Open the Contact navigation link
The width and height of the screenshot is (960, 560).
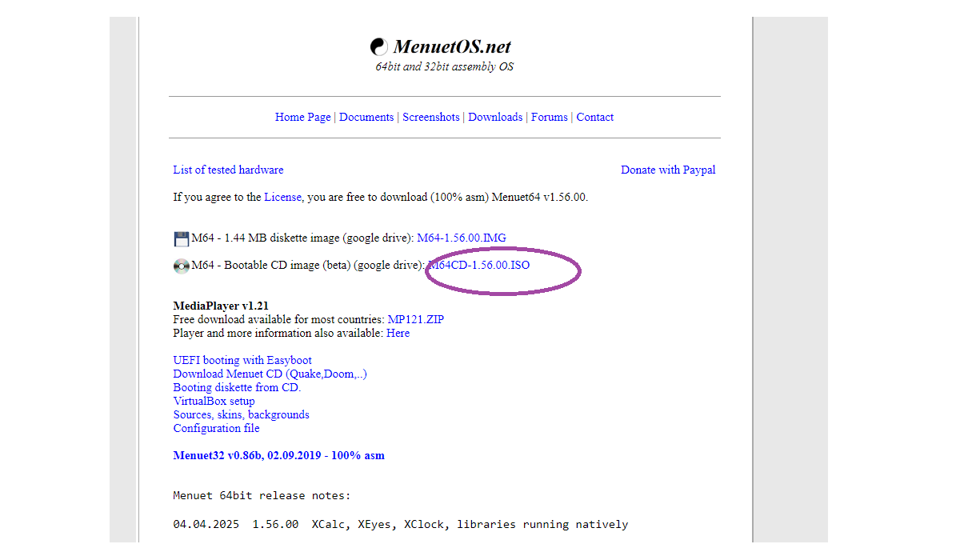(x=595, y=117)
